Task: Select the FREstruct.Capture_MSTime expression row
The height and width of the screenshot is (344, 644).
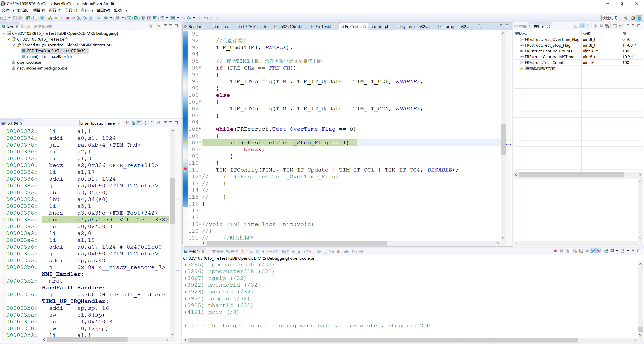Action: click(x=578, y=57)
